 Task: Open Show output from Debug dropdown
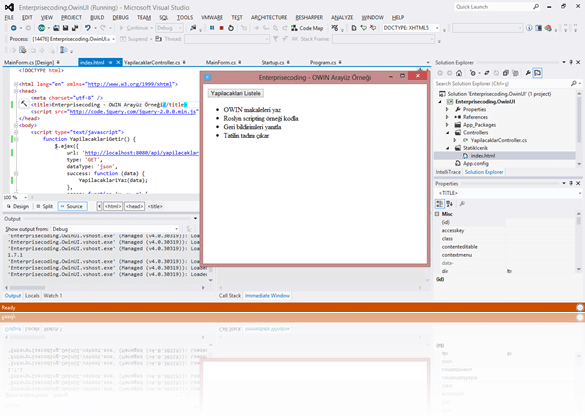115,229
